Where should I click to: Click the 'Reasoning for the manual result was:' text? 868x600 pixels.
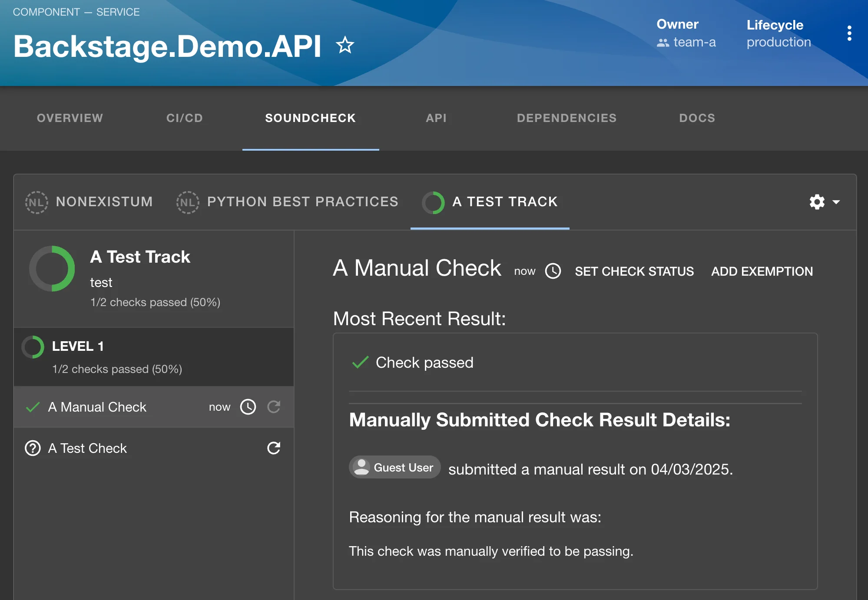475,517
